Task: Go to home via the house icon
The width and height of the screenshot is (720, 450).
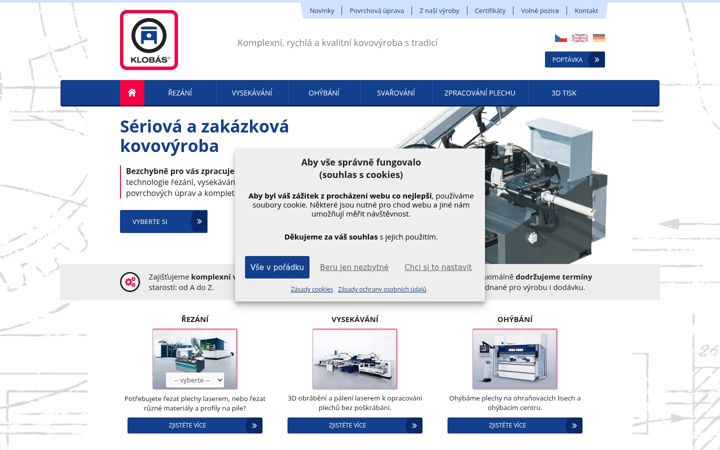Action: coord(132,93)
